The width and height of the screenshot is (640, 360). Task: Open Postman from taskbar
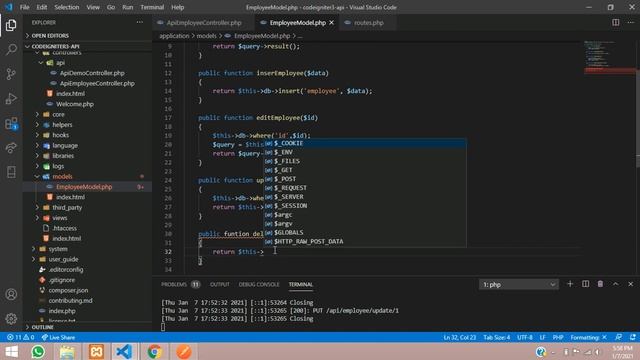(x=184, y=351)
